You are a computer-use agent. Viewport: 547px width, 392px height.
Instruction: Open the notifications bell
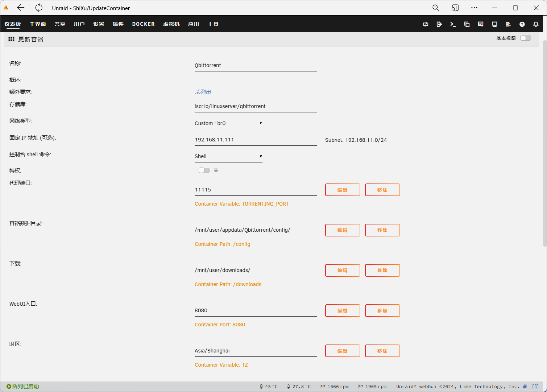(535, 24)
